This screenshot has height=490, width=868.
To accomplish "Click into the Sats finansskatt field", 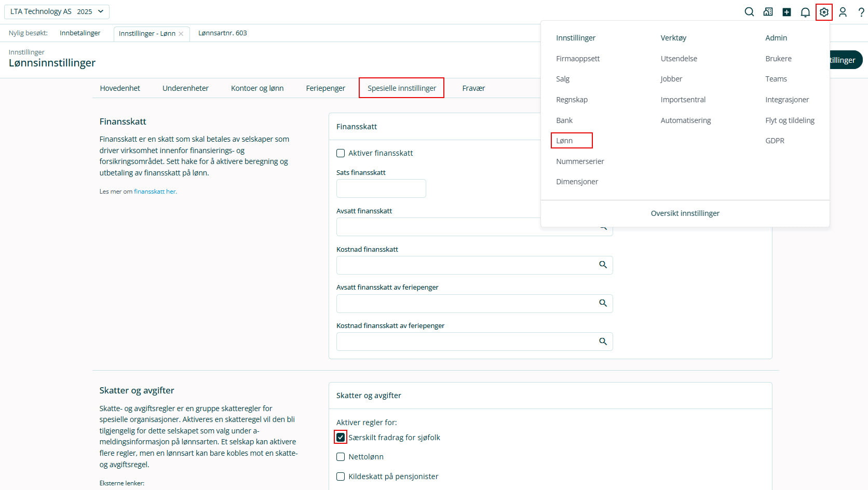I will [381, 188].
